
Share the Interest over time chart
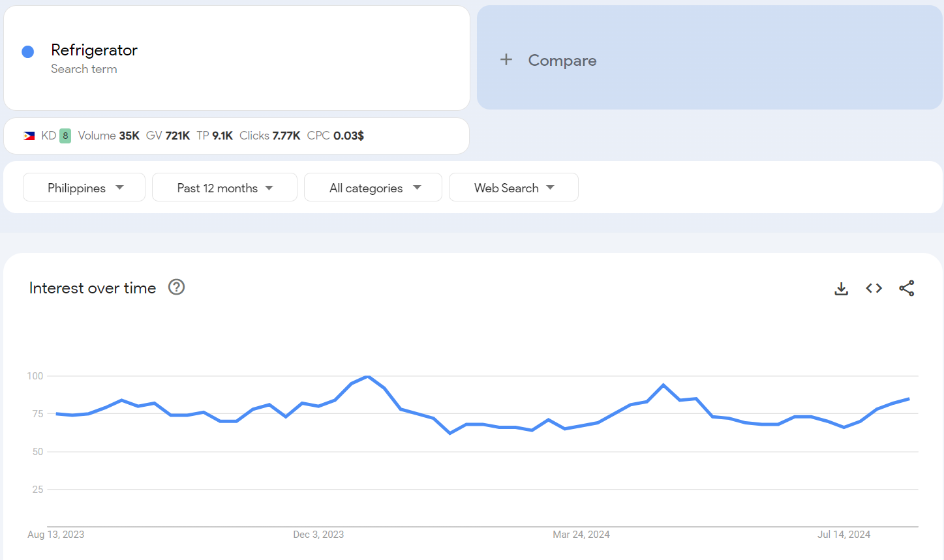pos(906,288)
